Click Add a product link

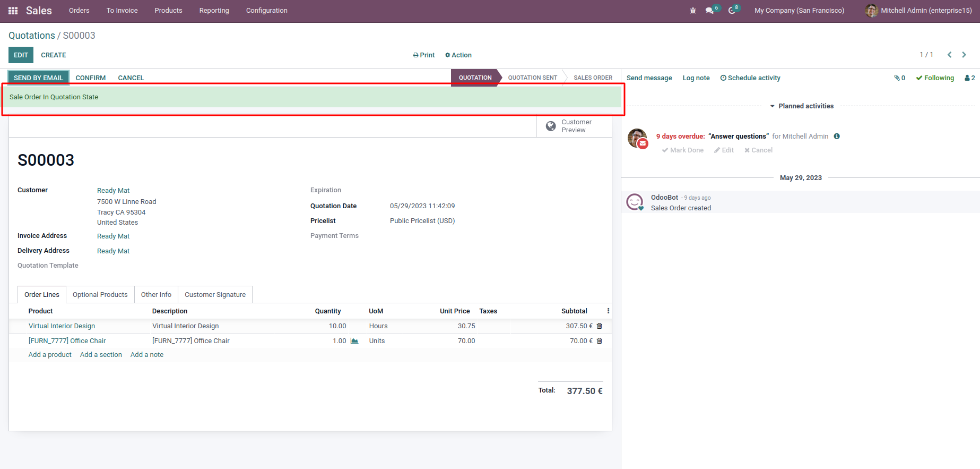point(50,355)
